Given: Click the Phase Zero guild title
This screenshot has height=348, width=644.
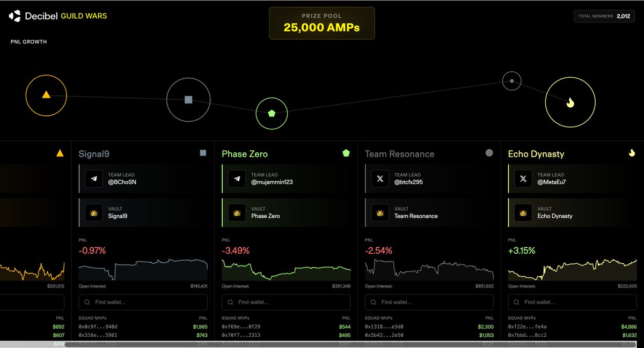Looking at the screenshot, I should click(245, 154).
